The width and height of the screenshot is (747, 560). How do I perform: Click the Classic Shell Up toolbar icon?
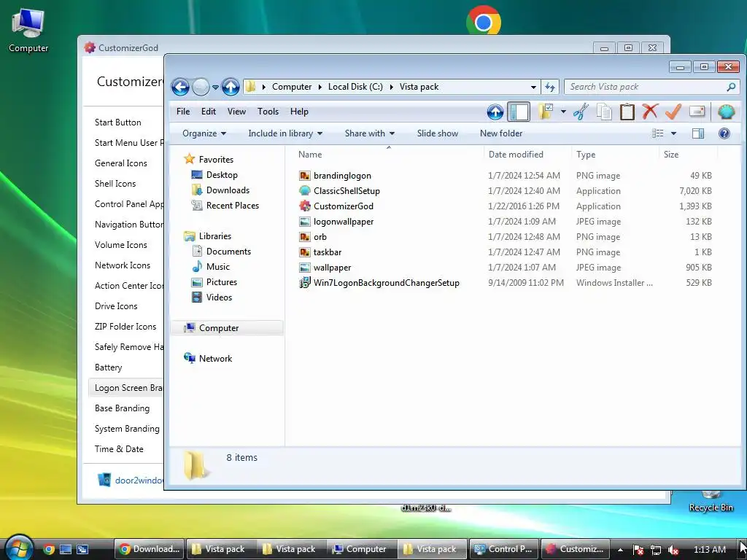point(495,112)
